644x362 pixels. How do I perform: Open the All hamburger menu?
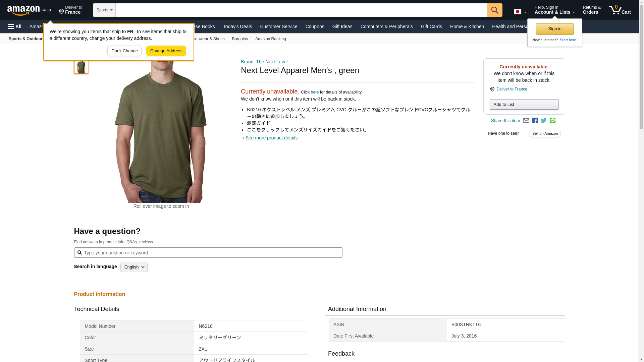tap(15, 26)
